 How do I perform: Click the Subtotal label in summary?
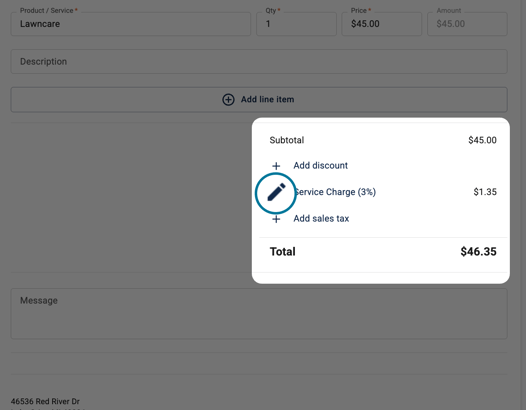[287, 140]
